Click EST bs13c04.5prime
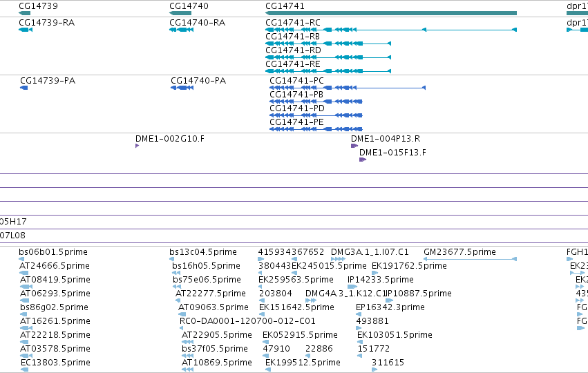The image size is (588, 373). pos(203,252)
